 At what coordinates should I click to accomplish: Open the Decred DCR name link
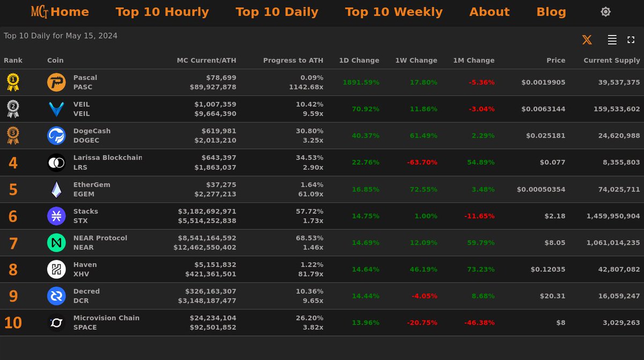pos(86,296)
